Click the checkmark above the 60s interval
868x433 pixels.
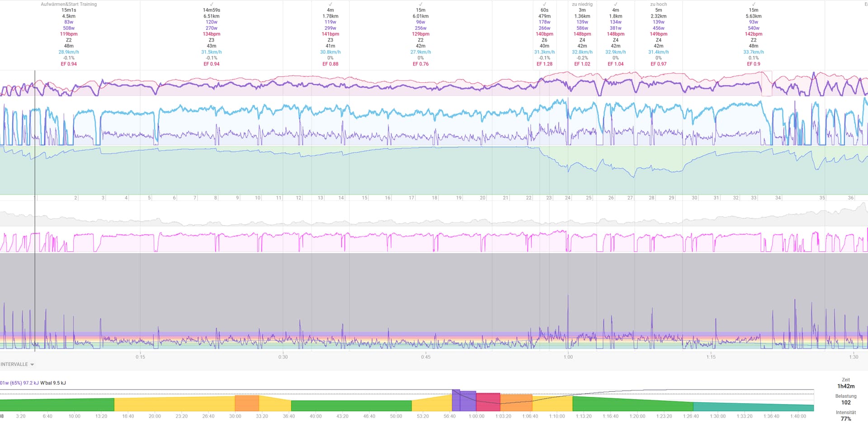click(x=544, y=4)
